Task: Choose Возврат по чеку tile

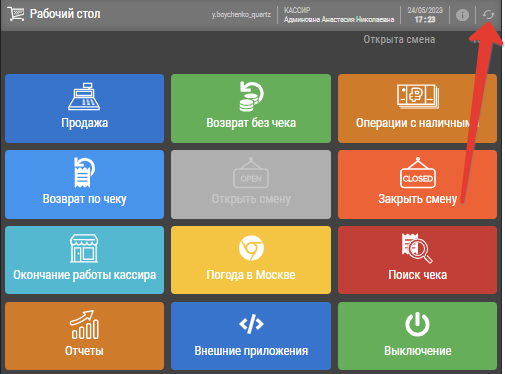Action: [x=84, y=184]
